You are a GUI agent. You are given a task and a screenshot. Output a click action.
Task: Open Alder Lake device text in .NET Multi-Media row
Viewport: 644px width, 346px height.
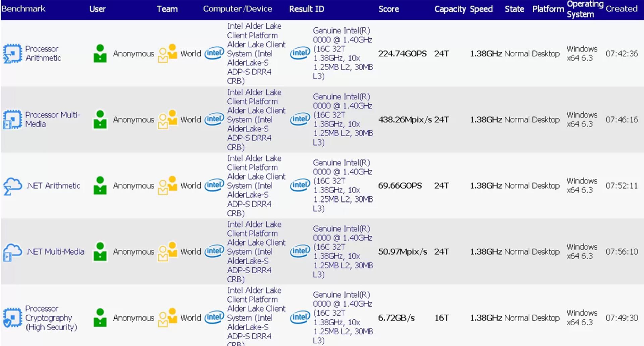pos(256,252)
